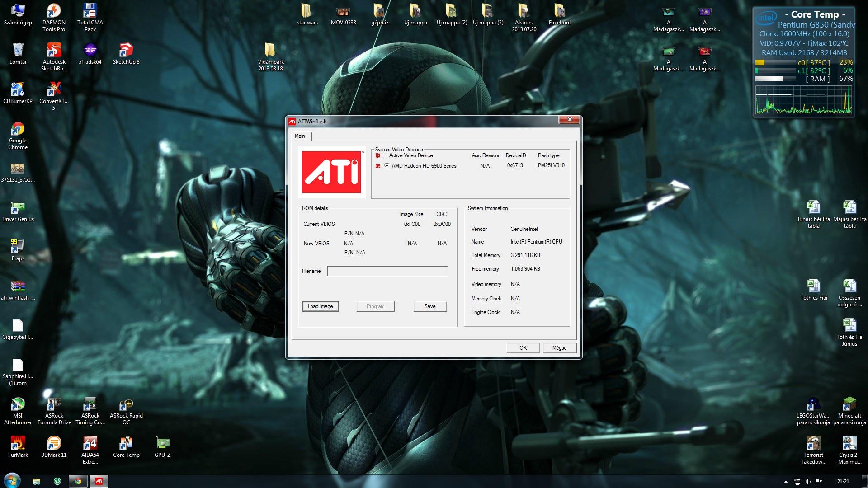The height and width of the screenshot is (488, 868).
Task: Open 3DMark 11 icon
Action: [x=54, y=447]
